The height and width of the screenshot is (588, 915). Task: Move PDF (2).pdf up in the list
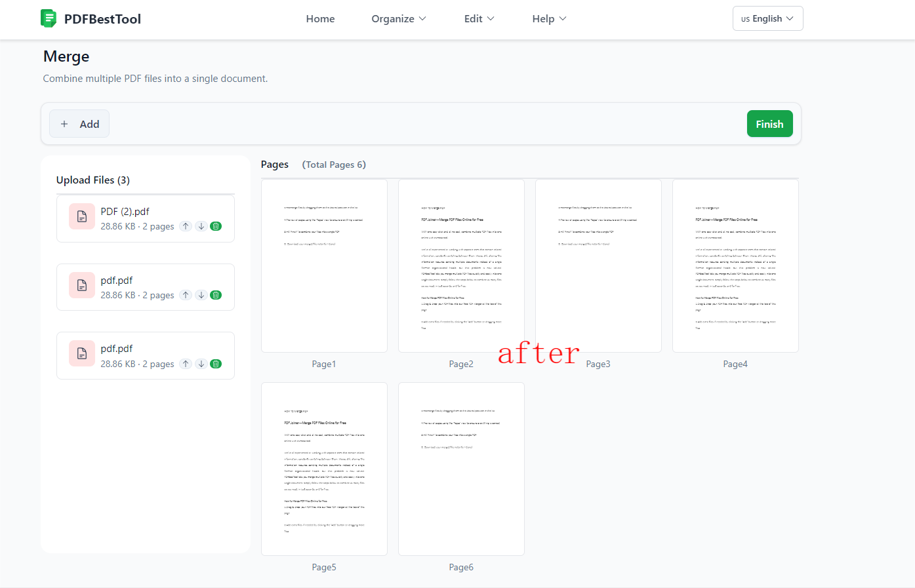186,226
